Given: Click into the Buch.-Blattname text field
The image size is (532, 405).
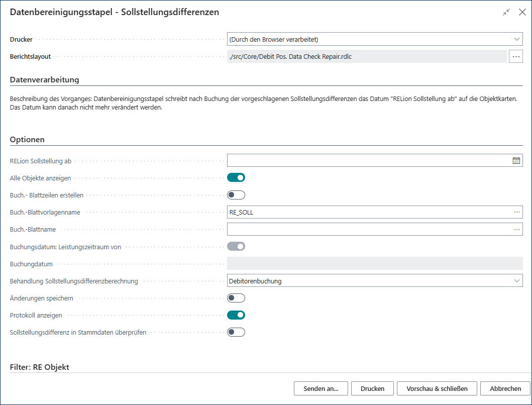Looking at the screenshot, I should tap(369, 230).
